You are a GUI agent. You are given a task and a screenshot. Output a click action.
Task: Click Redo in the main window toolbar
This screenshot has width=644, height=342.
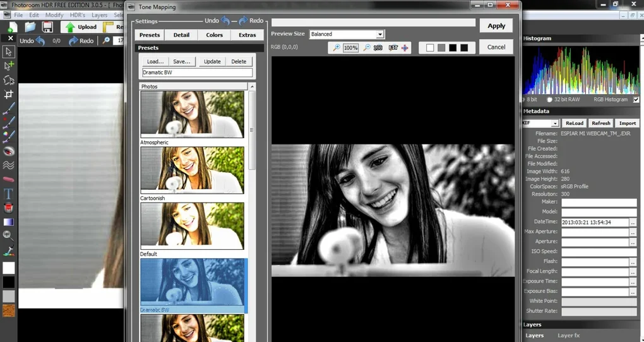81,40
